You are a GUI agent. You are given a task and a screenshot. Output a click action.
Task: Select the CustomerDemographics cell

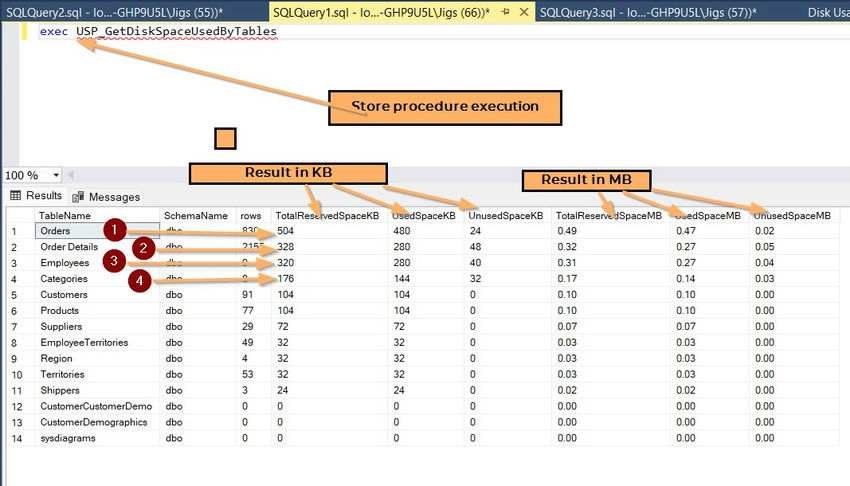click(97, 422)
